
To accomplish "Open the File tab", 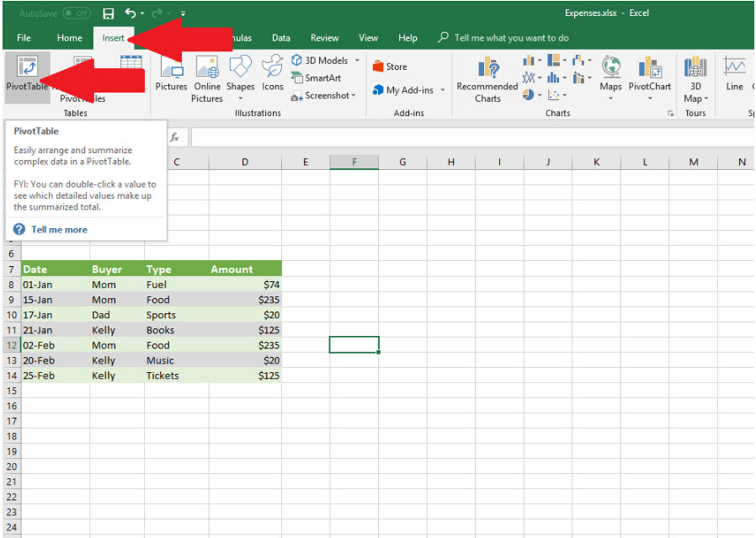I will [x=24, y=38].
